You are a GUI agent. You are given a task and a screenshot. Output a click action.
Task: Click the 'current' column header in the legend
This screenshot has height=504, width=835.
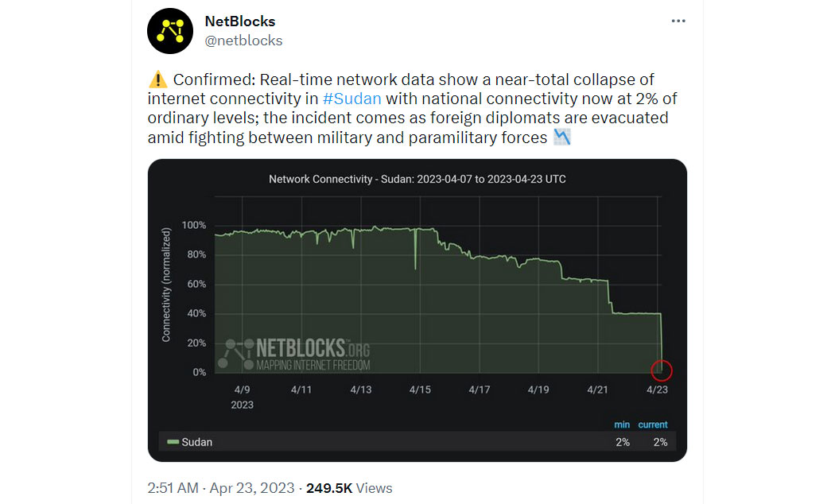(652, 425)
